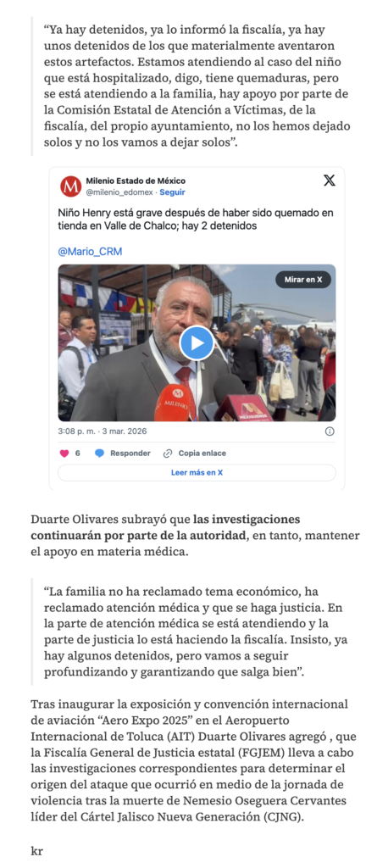This screenshot has height=868, width=366.
Task: Open the tweet timestamp 3:08 p. m.
Action: pos(103,431)
